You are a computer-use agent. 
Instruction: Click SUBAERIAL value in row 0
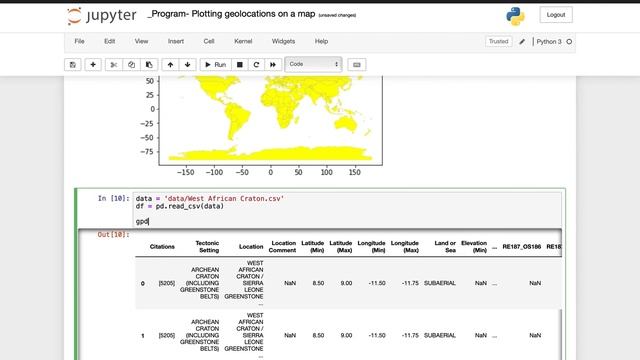pyautogui.click(x=440, y=283)
